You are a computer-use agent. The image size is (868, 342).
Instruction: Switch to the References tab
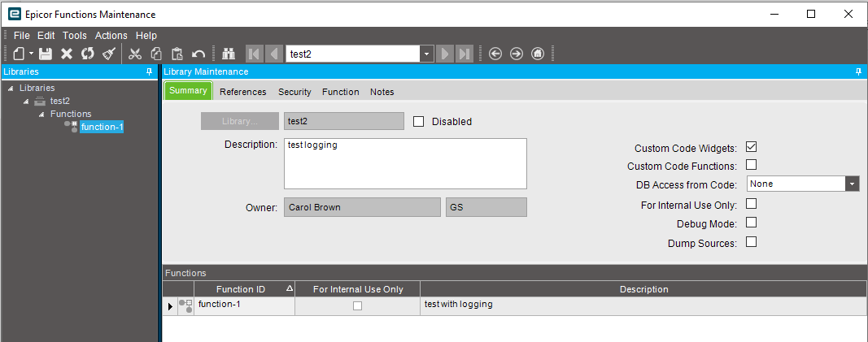[243, 93]
